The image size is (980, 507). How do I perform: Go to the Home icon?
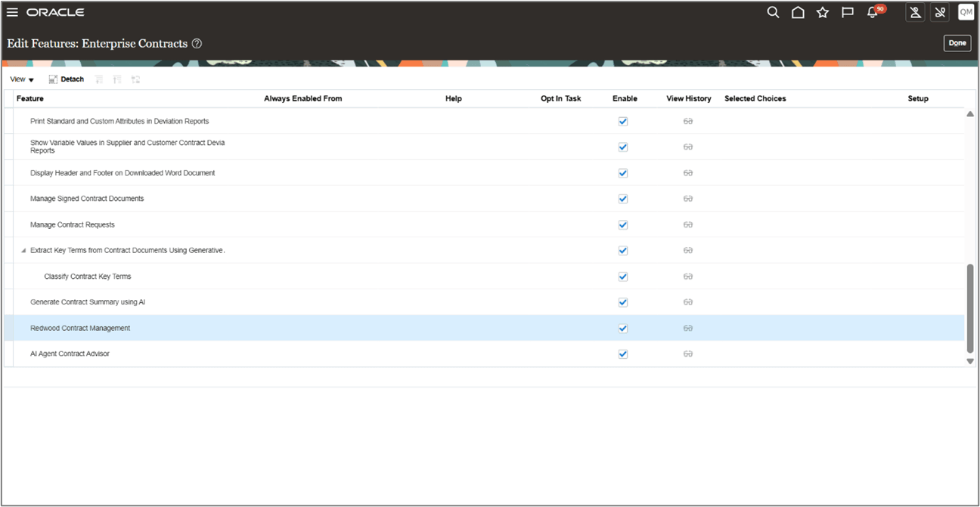(x=798, y=12)
